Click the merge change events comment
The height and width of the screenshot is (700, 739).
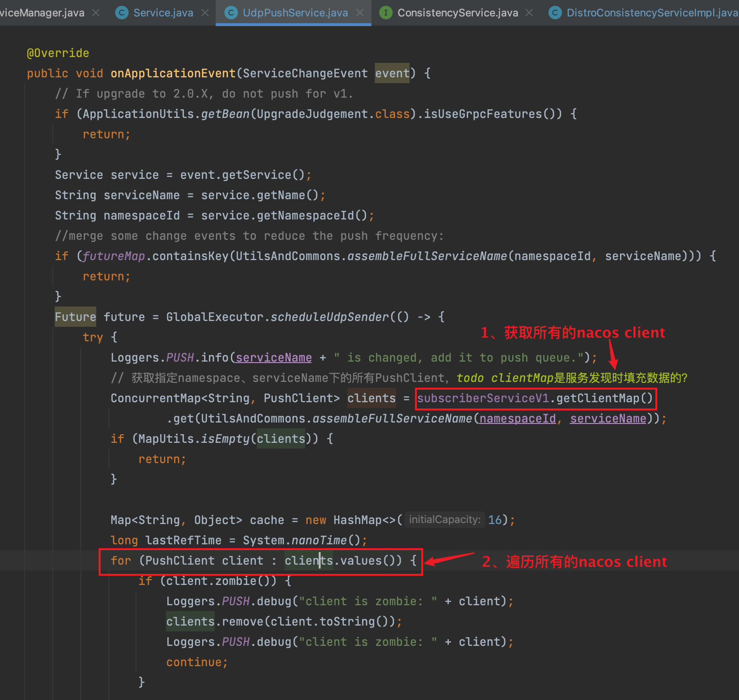[x=249, y=235]
